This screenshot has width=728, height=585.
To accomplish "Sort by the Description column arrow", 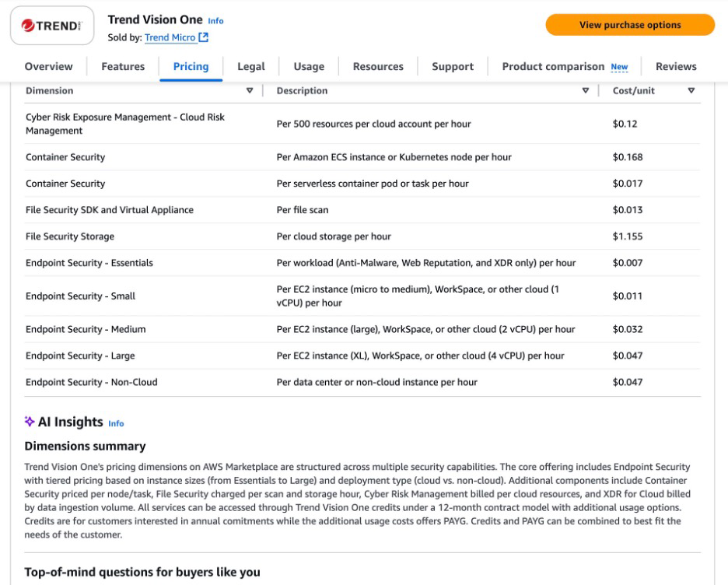I will tap(586, 91).
